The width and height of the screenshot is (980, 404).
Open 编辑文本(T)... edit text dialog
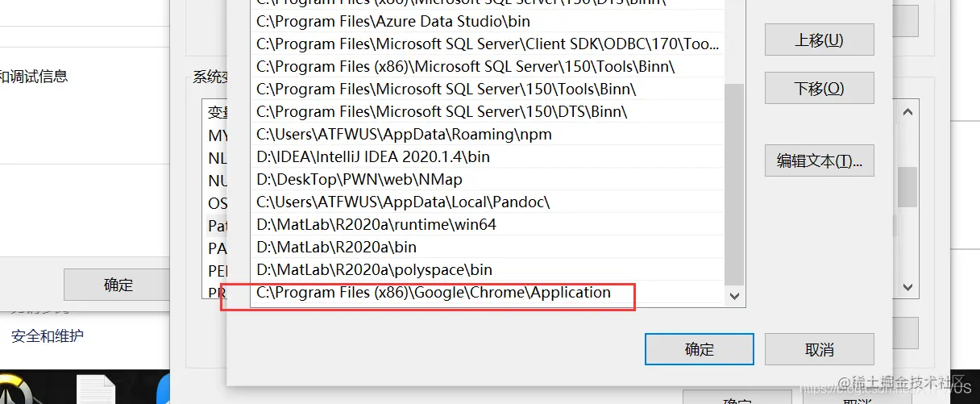click(x=819, y=160)
